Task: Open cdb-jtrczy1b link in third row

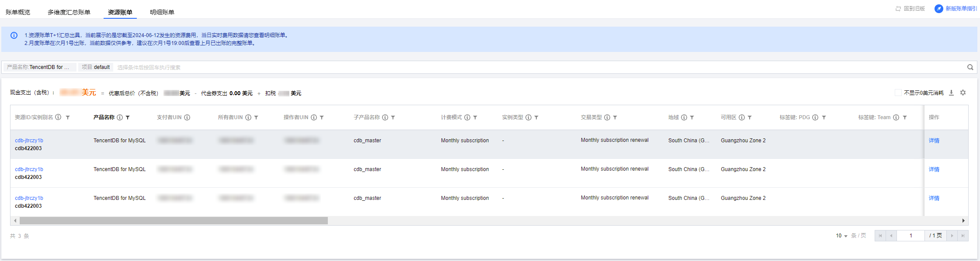Action: pyautogui.click(x=29, y=198)
